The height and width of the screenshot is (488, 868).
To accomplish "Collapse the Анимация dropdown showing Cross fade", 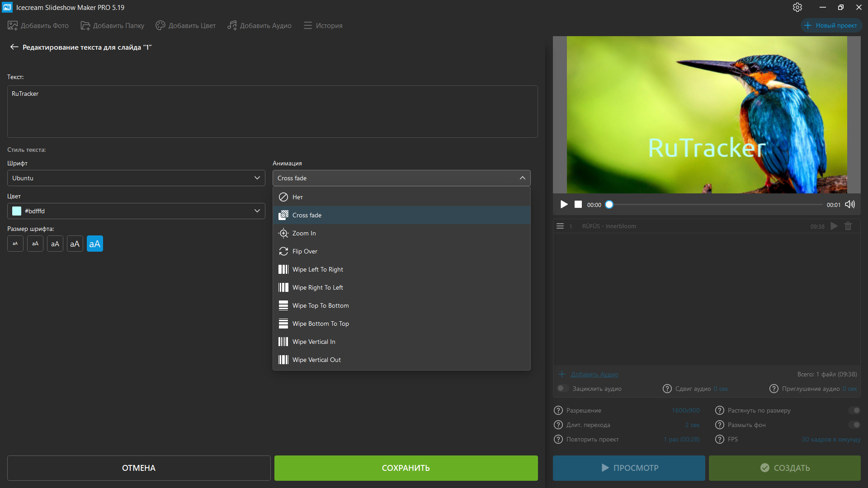I will pos(401,178).
